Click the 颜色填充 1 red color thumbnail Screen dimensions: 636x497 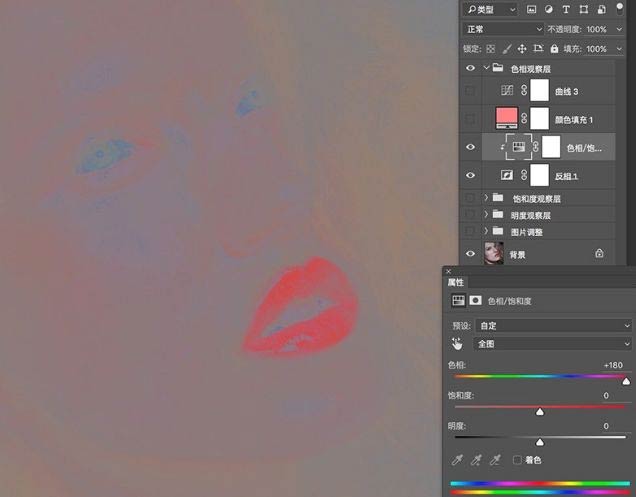[x=507, y=118]
